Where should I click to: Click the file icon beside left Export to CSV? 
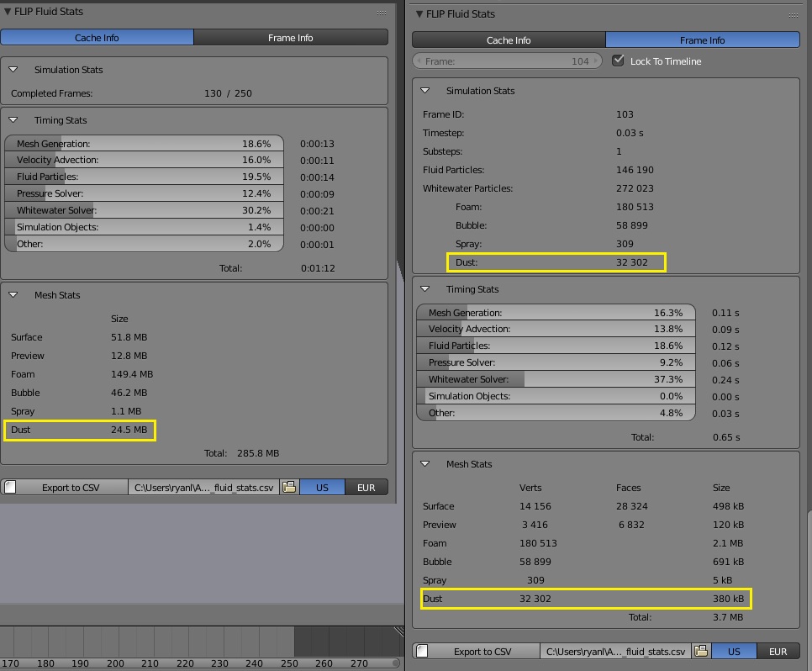click(x=8, y=487)
